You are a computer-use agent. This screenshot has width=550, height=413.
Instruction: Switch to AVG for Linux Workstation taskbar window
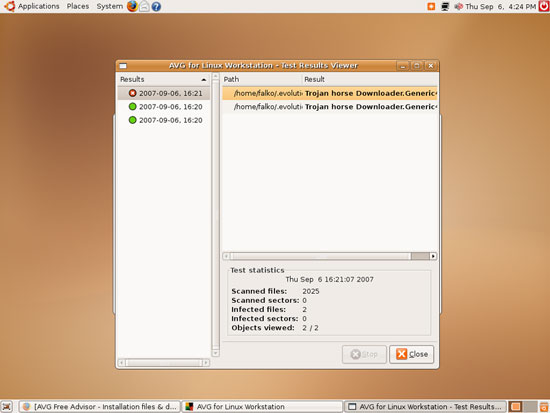(262, 407)
